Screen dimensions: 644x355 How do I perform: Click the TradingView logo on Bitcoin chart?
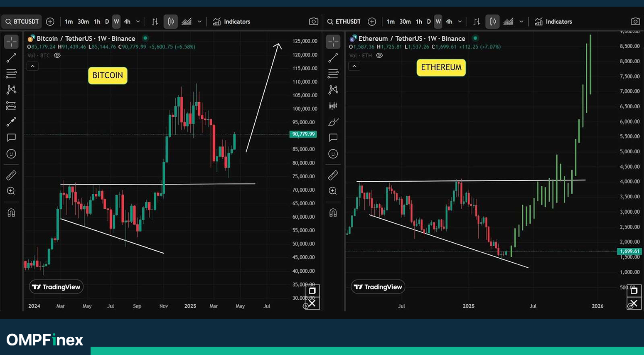tap(56, 287)
